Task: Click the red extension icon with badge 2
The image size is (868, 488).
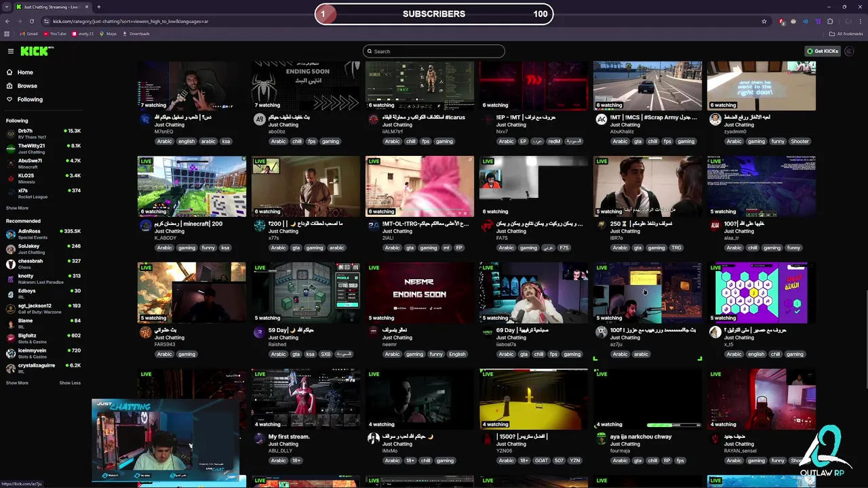Action: (x=782, y=22)
